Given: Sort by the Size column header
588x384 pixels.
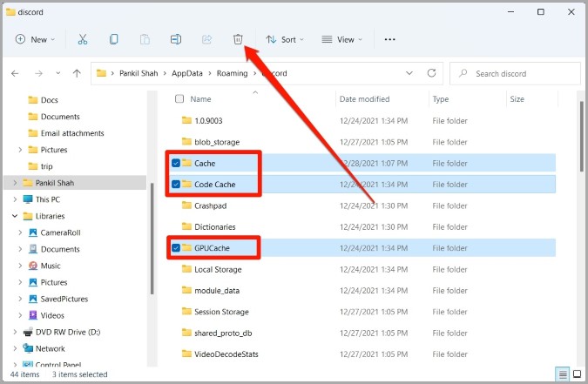Looking at the screenshot, I should (x=517, y=99).
